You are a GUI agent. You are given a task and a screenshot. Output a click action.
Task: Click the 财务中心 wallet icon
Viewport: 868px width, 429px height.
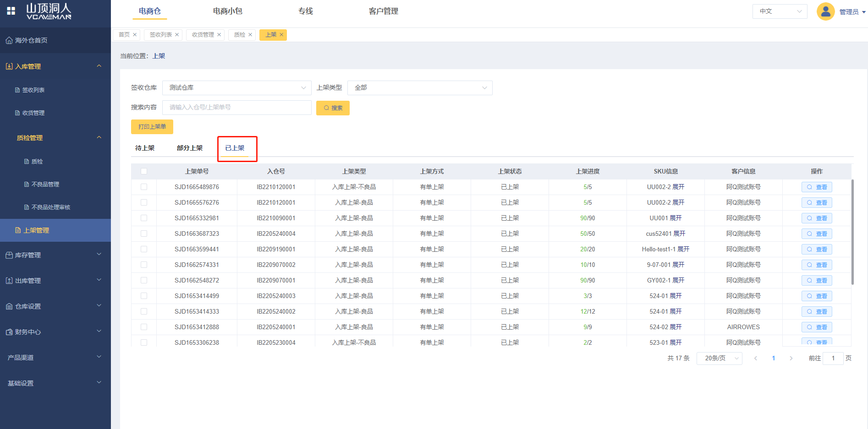(x=9, y=332)
